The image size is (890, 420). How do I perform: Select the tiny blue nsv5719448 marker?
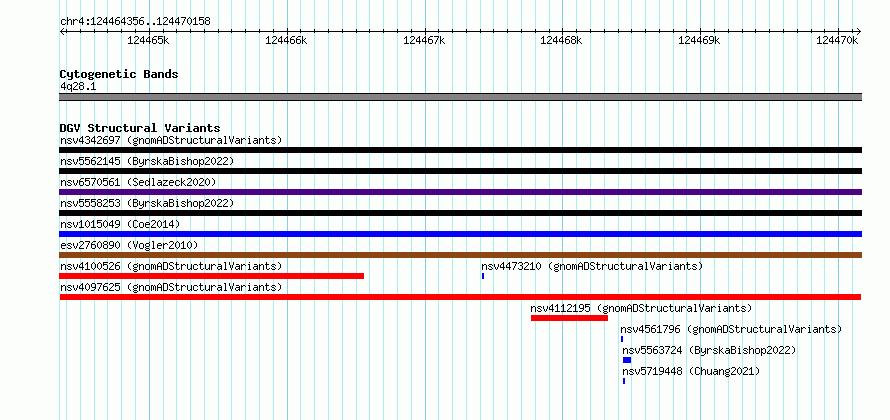point(624,381)
